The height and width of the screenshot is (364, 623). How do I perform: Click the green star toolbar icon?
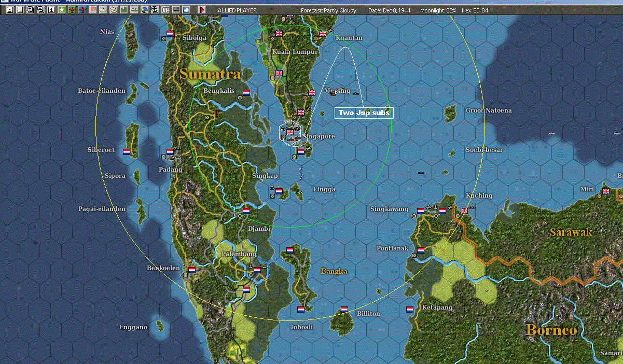coord(62,10)
